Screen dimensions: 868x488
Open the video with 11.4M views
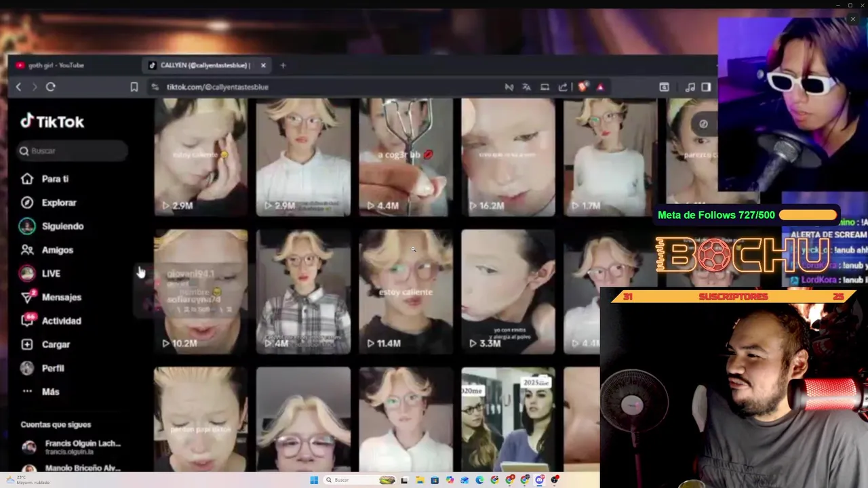click(406, 291)
